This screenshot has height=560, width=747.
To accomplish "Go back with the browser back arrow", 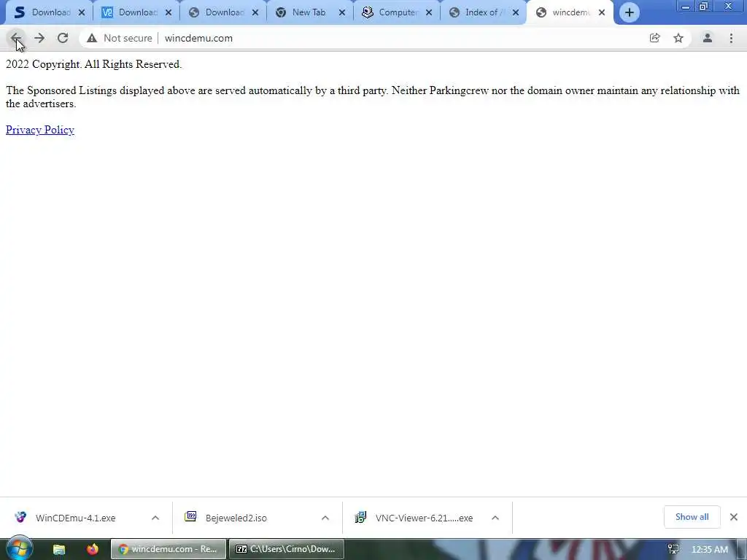I will click(16, 38).
